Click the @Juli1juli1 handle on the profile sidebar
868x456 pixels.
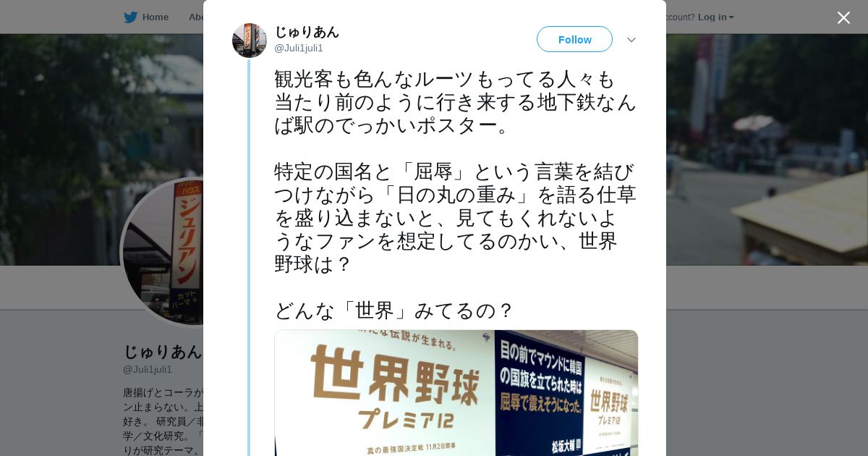148,369
